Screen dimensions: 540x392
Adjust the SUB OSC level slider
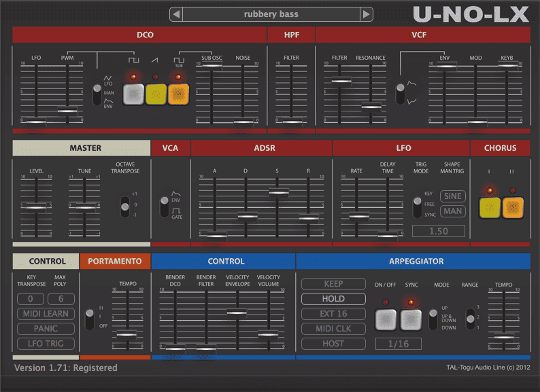pyautogui.click(x=212, y=64)
